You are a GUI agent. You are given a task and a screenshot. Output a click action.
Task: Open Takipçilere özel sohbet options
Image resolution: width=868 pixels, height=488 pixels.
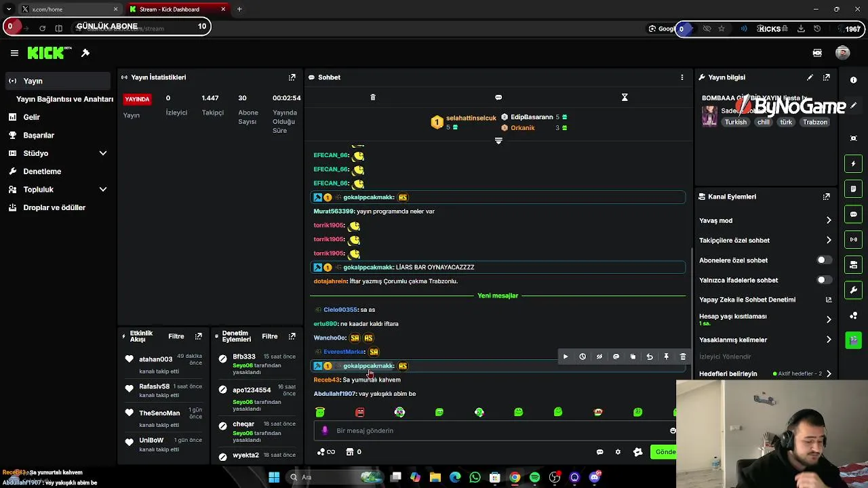766,240
